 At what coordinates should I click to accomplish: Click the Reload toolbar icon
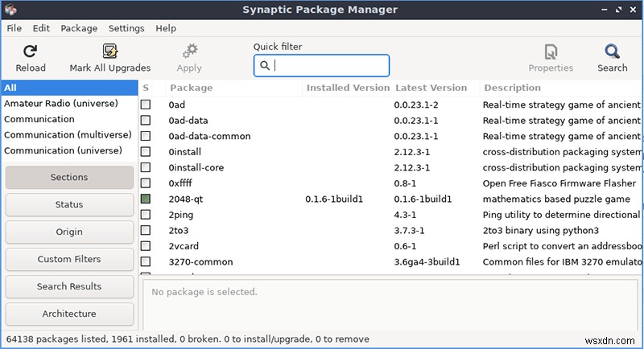point(30,51)
